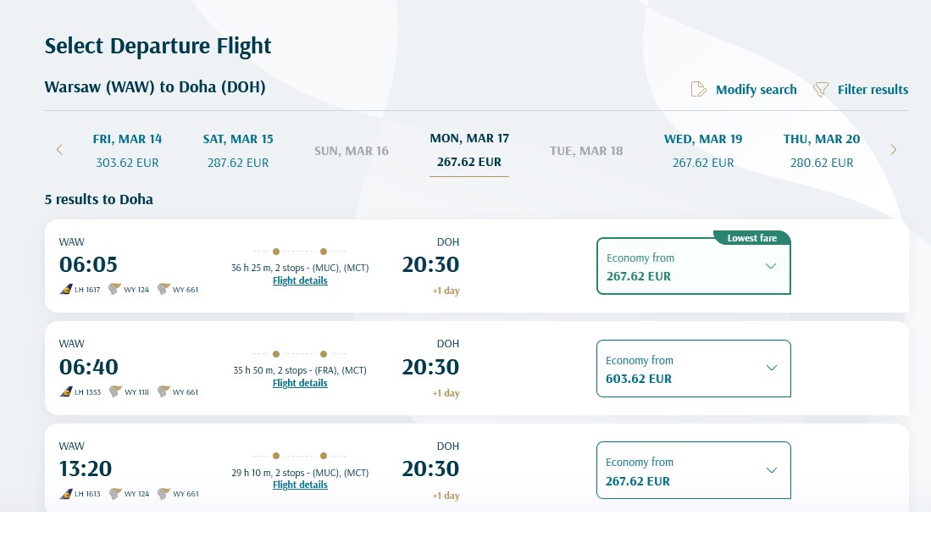Click the MUC stop dot on the route line

pyautogui.click(x=276, y=252)
